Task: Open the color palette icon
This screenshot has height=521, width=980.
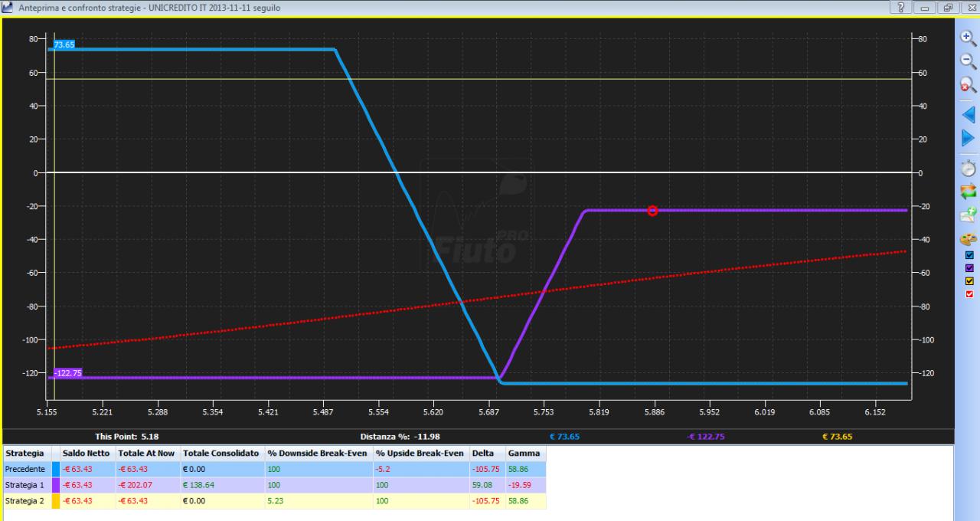Action: tap(969, 239)
